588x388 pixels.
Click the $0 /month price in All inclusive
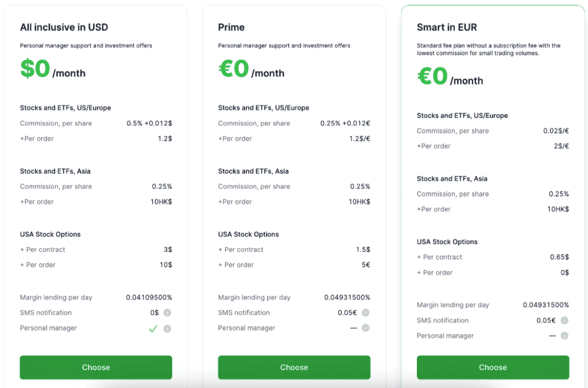(52, 70)
